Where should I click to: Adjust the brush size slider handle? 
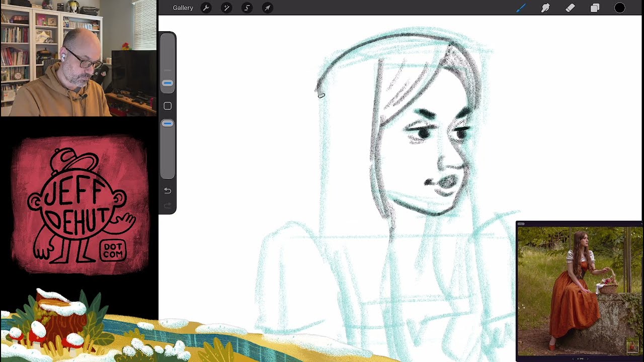pyautogui.click(x=168, y=83)
